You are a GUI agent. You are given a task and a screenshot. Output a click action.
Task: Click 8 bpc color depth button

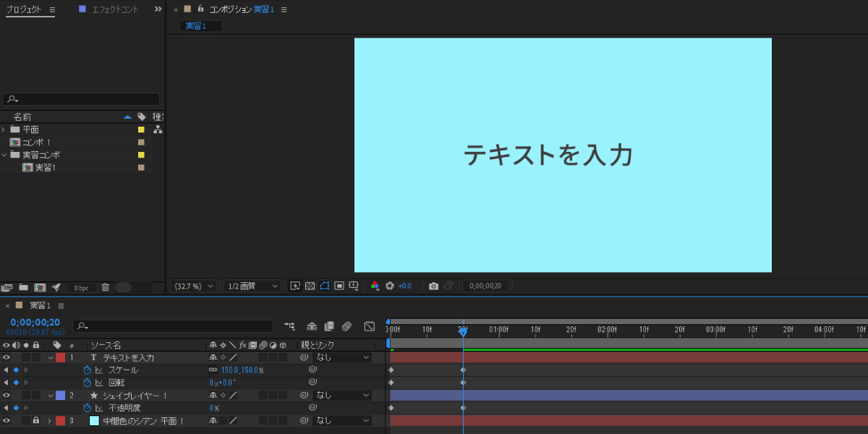[81, 287]
